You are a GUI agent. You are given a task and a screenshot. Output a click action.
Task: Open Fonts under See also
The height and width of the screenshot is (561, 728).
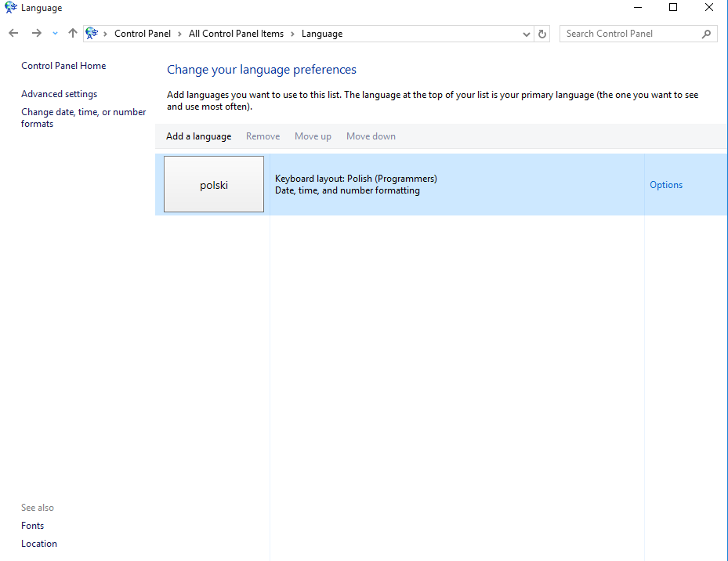click(32, 525)
